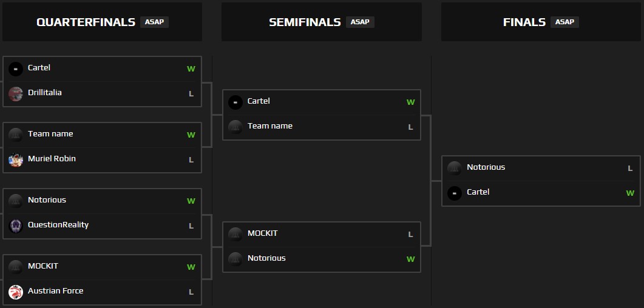The width and height of the screenshot is (644, 308).
Task: Click ASAP badge next to Finals
Action: pyautogui.click(x=564, y=22)
